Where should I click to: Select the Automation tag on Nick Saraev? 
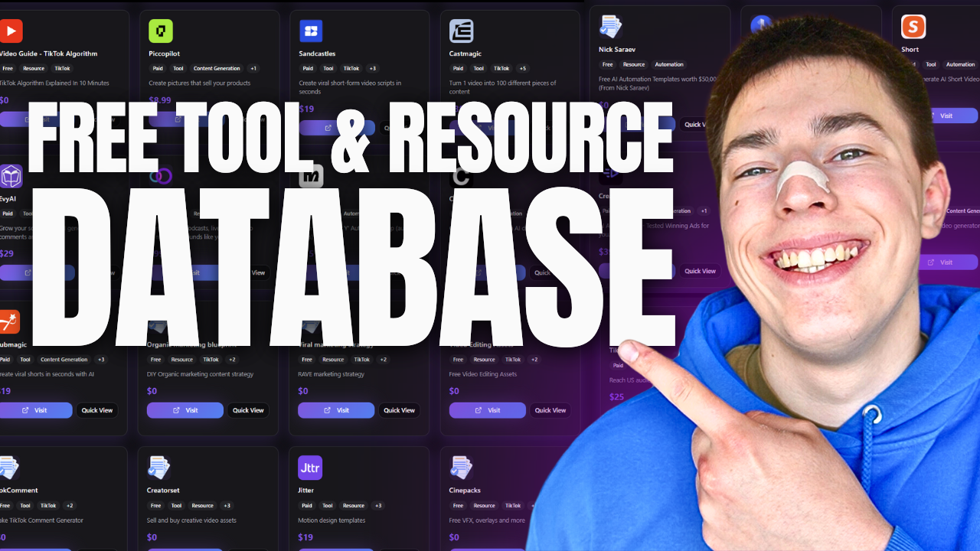[x=668, y=64]
